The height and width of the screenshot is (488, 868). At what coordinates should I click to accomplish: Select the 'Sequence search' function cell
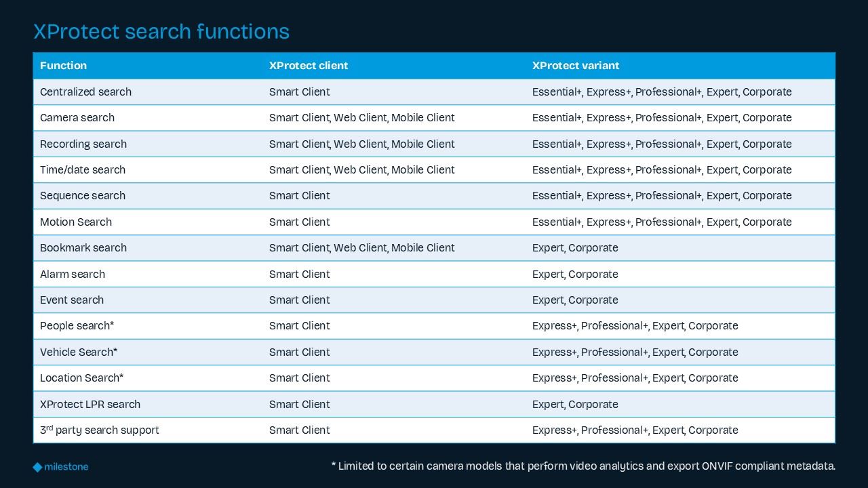[83, 196]
